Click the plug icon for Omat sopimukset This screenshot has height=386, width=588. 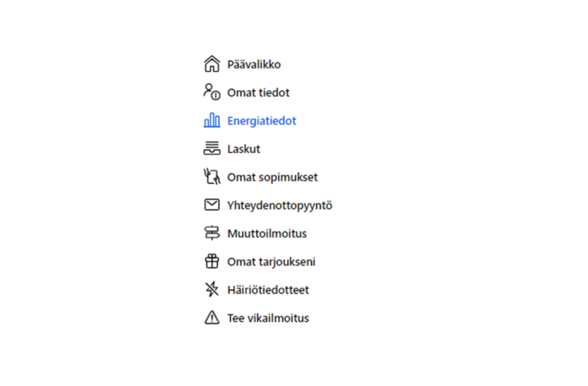coord(212,177)
